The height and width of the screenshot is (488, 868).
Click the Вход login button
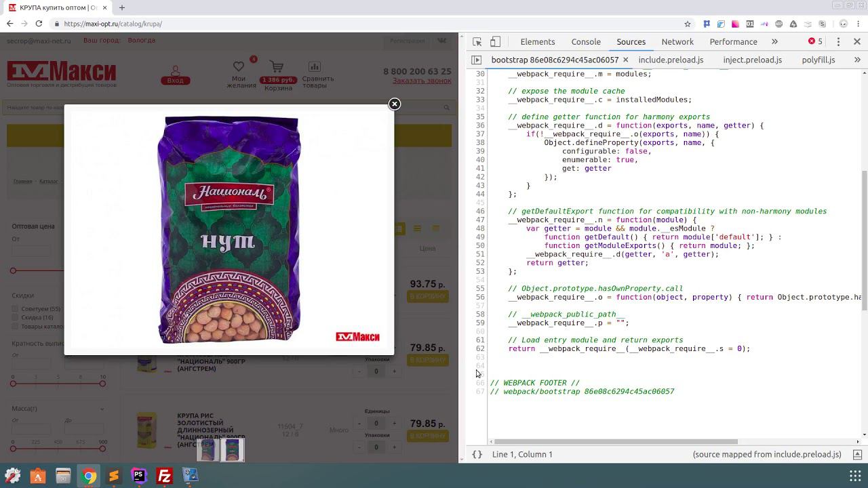[175, 81]
